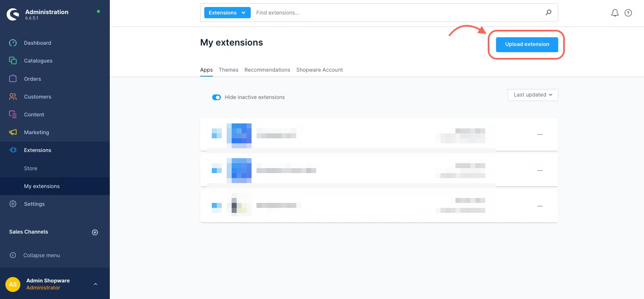The height and width of the screenshot is (299, 644).
Task: Click the Customers people icon
Action: coord(13,96)
